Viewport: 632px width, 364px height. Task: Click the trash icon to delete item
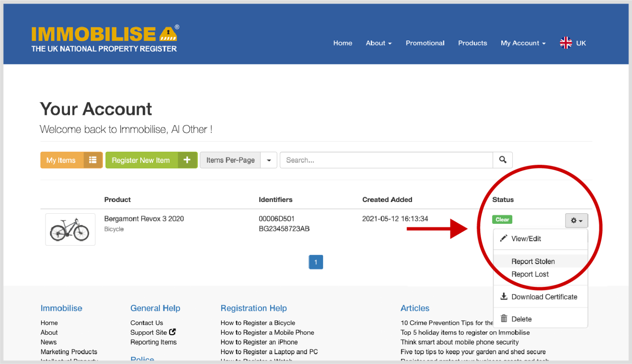click(504, 319)
